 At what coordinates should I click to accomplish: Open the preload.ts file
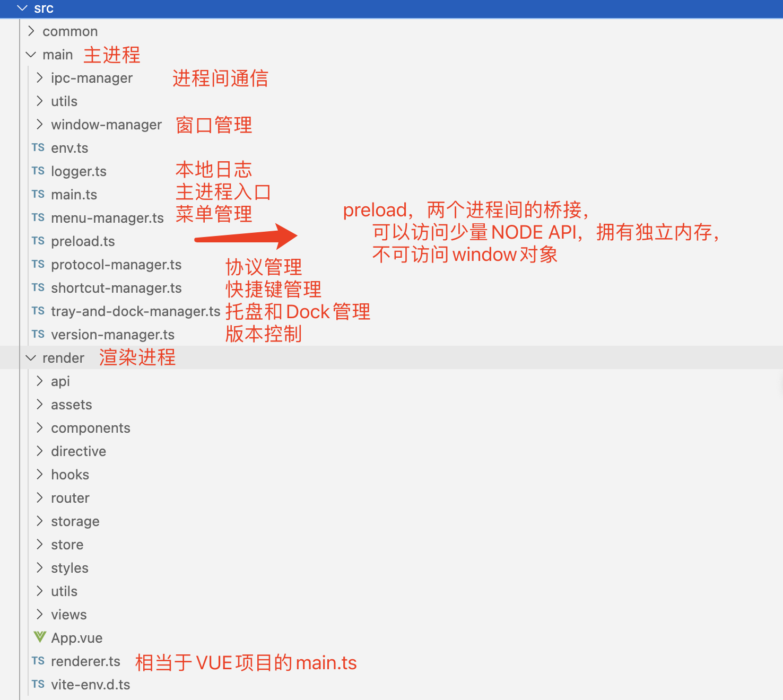(83, 241)
